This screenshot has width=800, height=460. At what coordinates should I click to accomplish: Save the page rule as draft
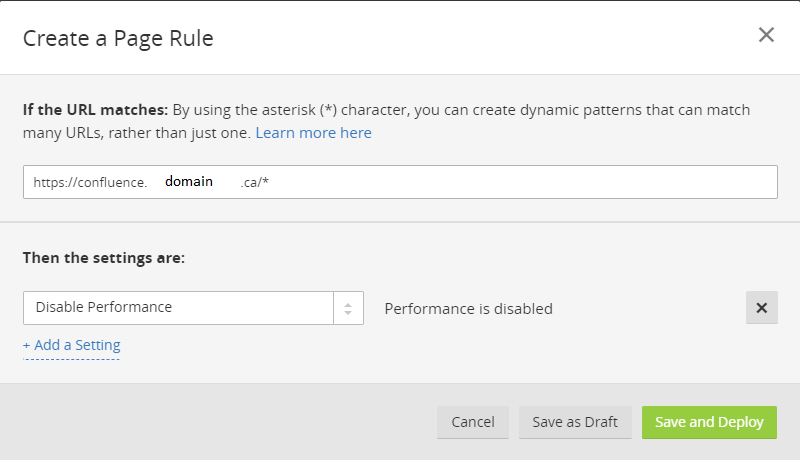(575, 422)
